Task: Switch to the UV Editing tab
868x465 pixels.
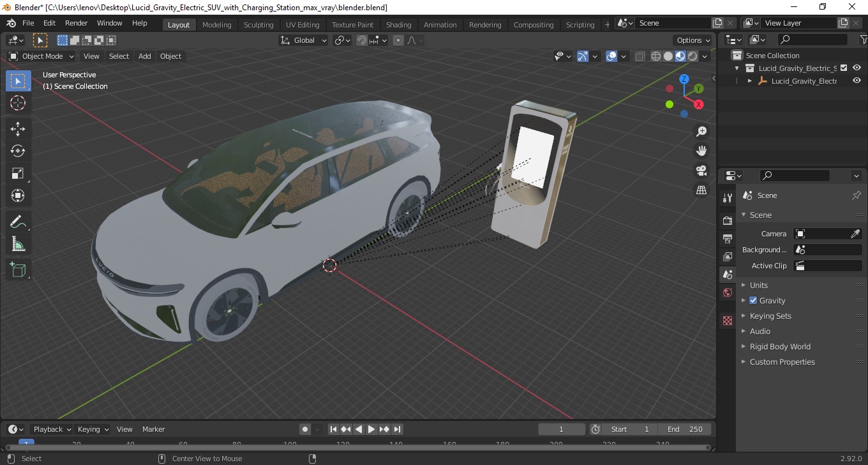Action: 303,25
